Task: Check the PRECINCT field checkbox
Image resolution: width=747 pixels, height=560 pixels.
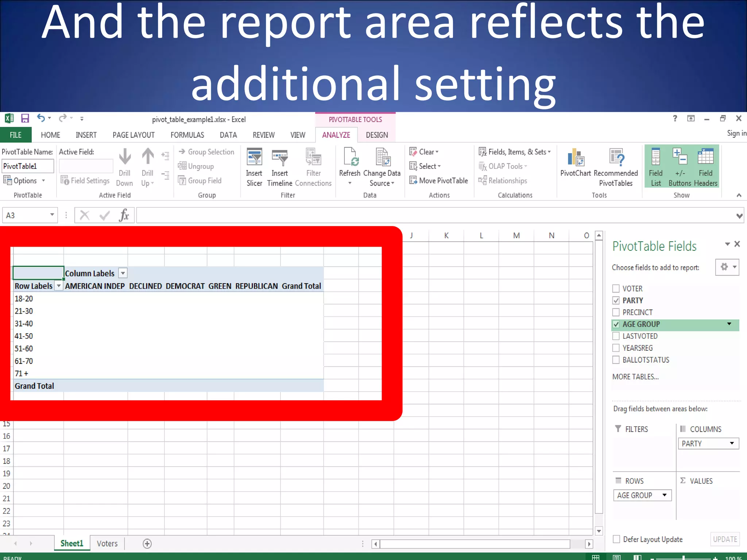Action: [616, 312]
